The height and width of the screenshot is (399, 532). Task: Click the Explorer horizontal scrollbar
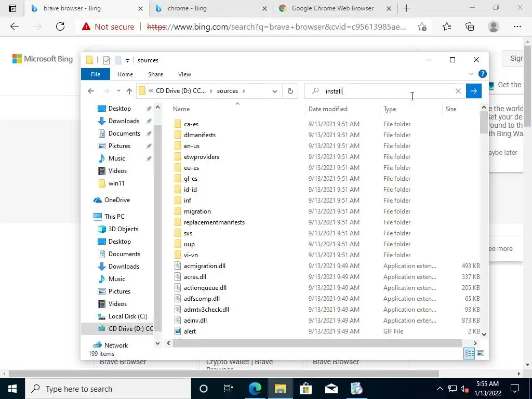(317, 343)
